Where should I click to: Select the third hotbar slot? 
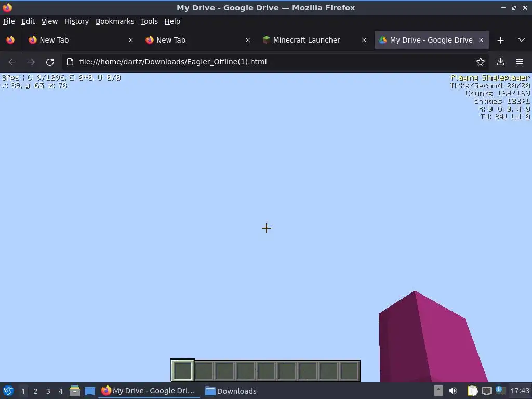click(x=224, y=370)
